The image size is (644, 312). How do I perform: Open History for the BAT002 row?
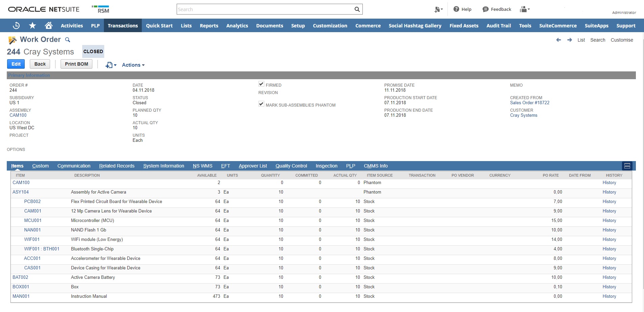[x=609, y=277]
